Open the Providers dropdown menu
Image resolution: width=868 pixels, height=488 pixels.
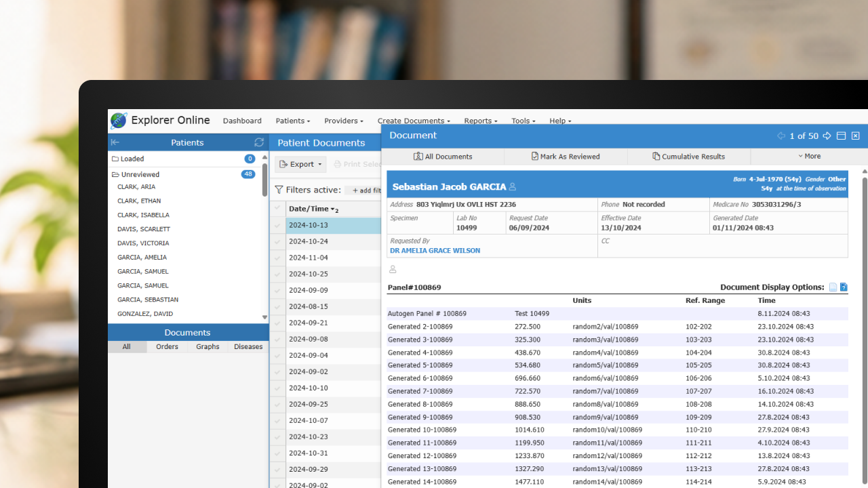343,121
